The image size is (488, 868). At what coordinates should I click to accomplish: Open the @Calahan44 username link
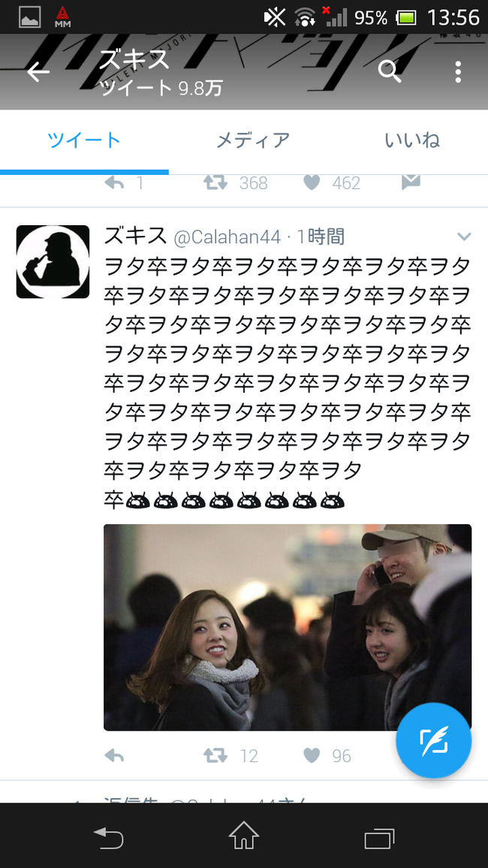[x=227, y=237]
